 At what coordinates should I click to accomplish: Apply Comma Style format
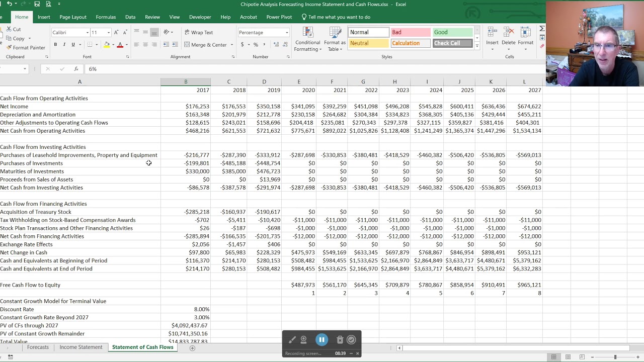(x=264, y=45)
